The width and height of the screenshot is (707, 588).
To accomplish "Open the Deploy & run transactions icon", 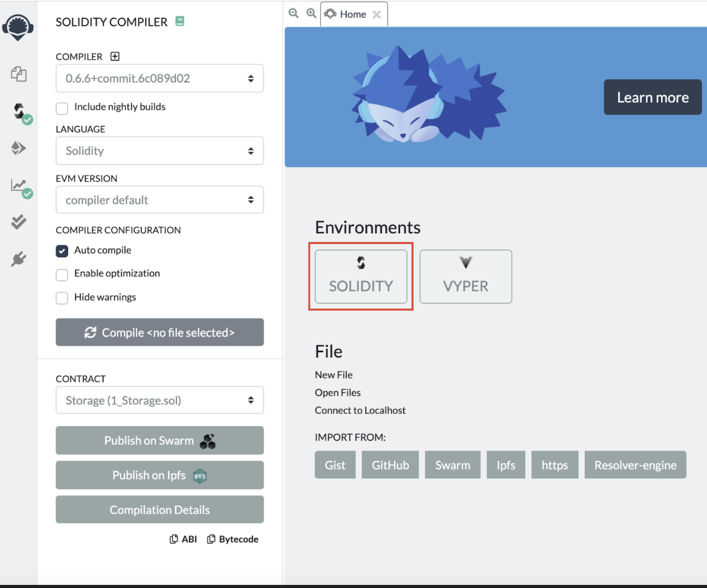I will 19,149.
